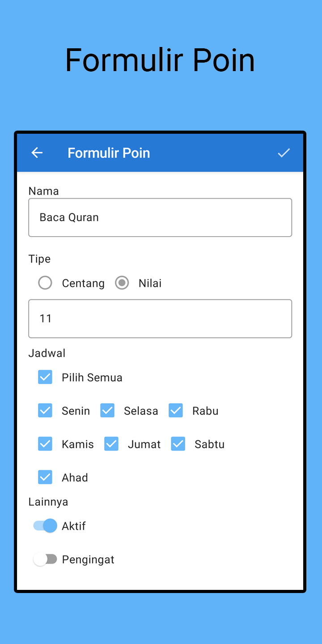The height and width of the screenshot is (644, 322).
Task: Toggle the Rabu checkbox
Action: (x=176, y=411)
